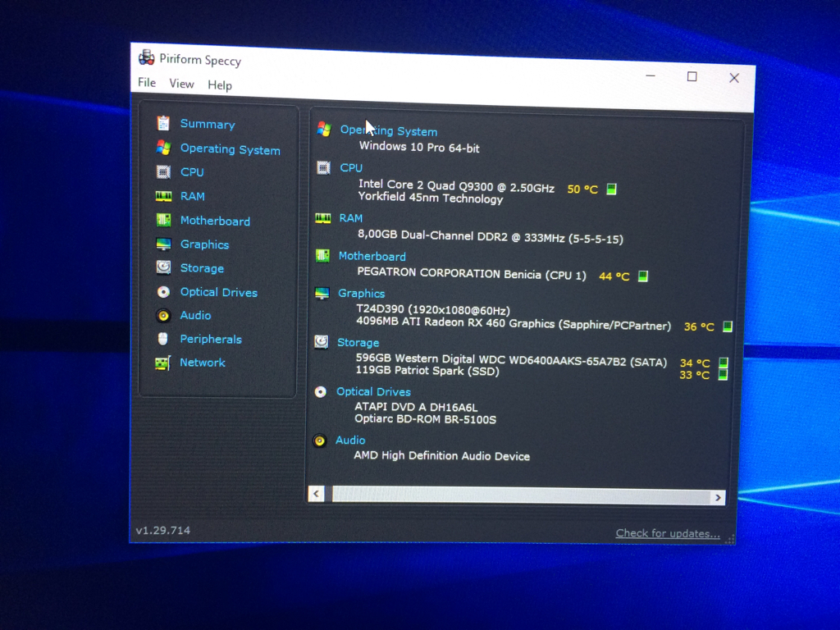Click the green status indicator beside CPU 50 °C
Viewport: 840px width, 630px height.
tap(611, 189)
